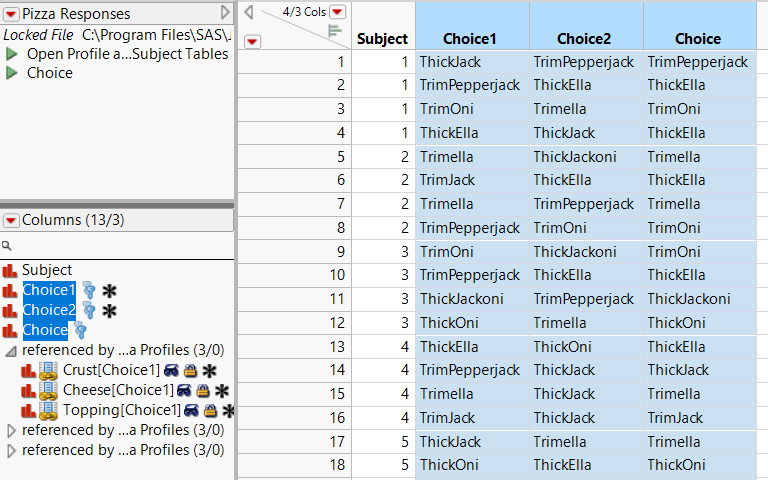Collapse the expanded referenced by Profiles group
This screenshot has height=480, width=768.
click(x=11, y=351)
